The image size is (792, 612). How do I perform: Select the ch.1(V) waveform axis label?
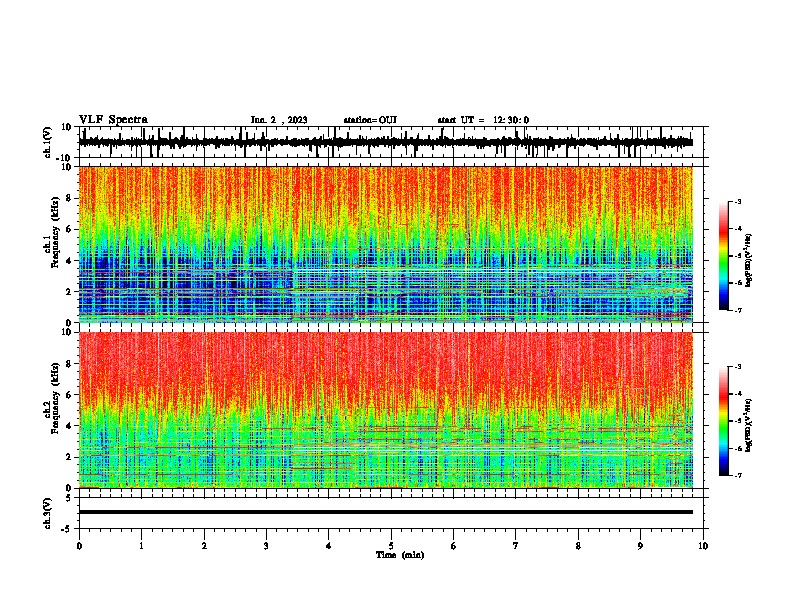(x=48, y=142)
